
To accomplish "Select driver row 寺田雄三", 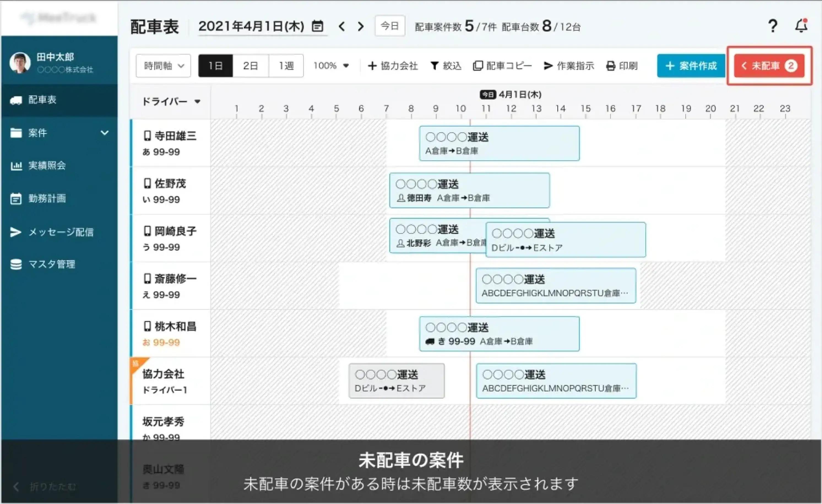I will point(170,143).
